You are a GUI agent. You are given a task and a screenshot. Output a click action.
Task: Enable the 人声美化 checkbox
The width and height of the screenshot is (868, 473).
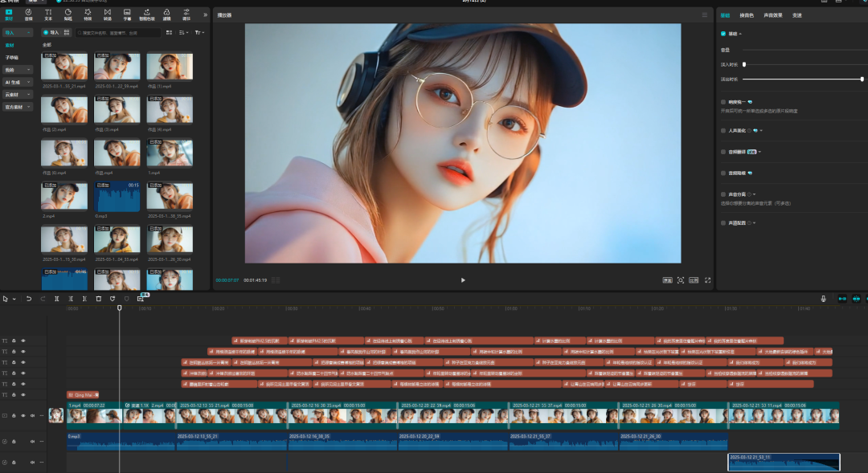click(723, 131)
